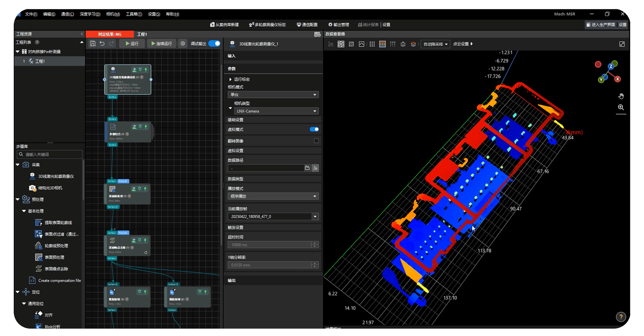Activate the zoom magnifier tool in the viewer
Viewport: 644px width, 336px height.
[x=621, y=107]
